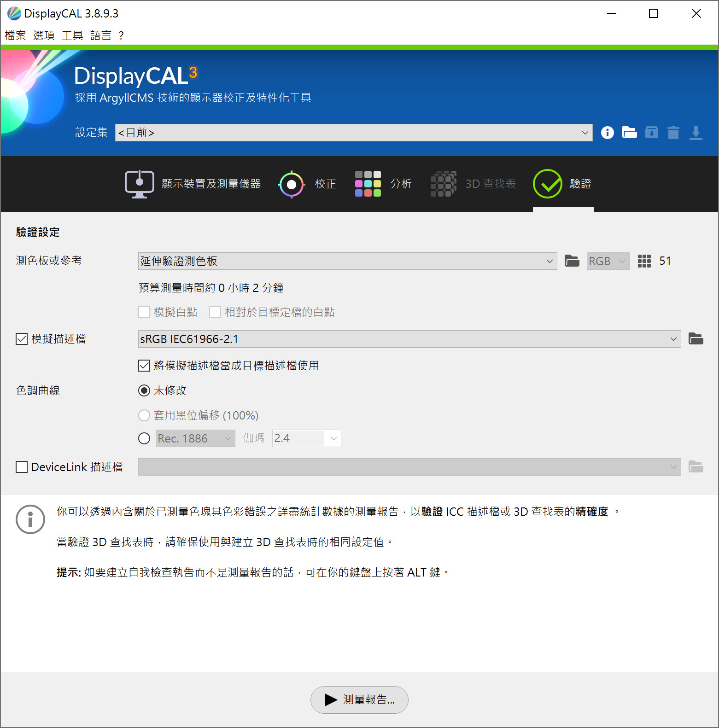Click the calibration target circle icon
719x728 pixels.
pyautogui.click(x=291, y=184)
